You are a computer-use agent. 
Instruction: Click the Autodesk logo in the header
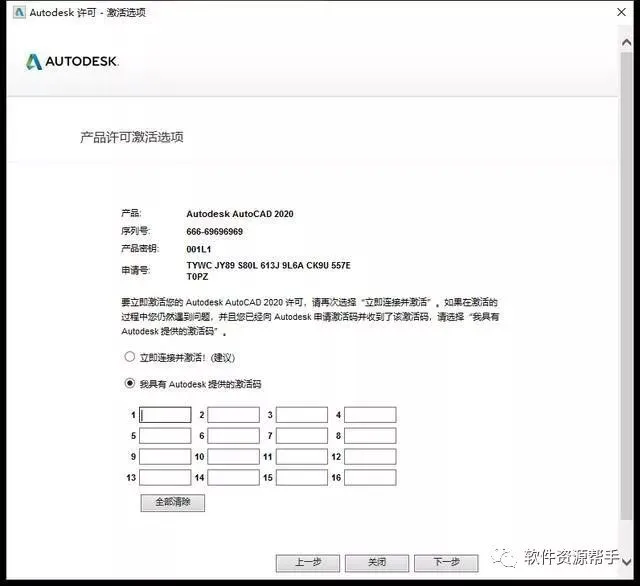point(72,62)
